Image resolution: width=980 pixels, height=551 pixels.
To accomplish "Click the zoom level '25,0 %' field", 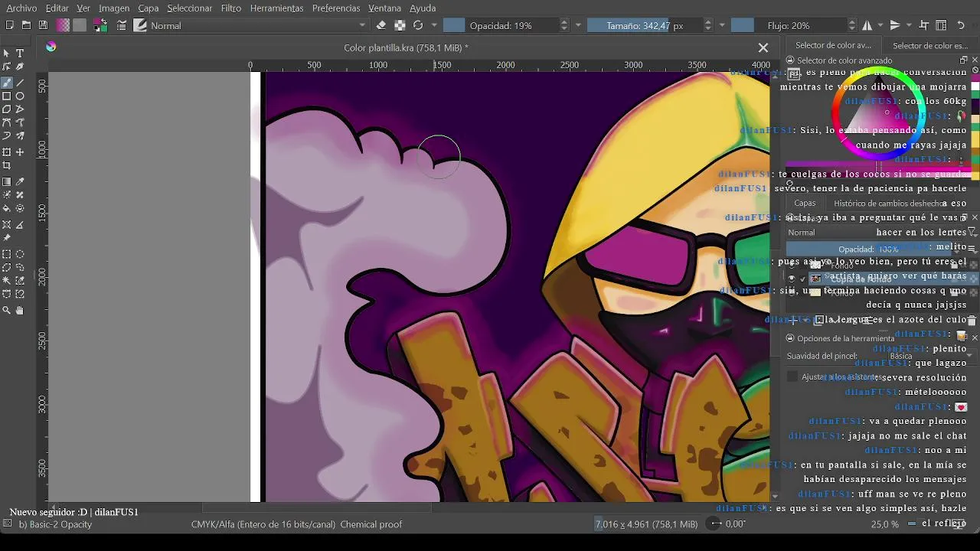I will click(x=885, y=524).
